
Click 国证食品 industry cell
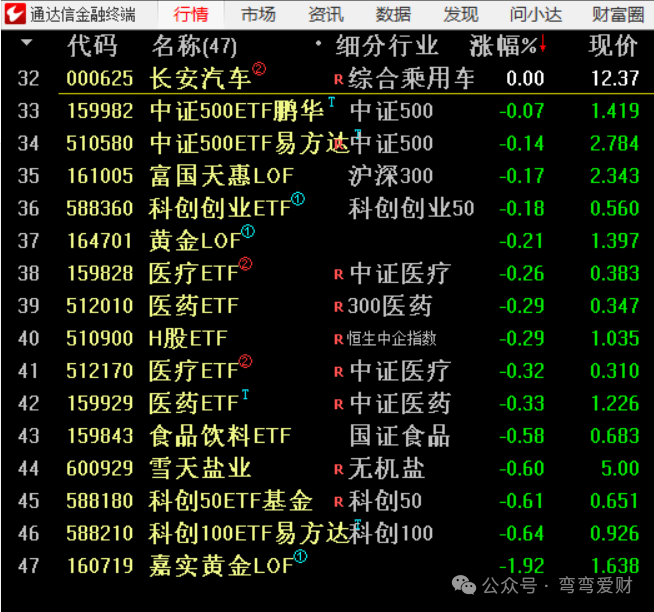(400, 436)
